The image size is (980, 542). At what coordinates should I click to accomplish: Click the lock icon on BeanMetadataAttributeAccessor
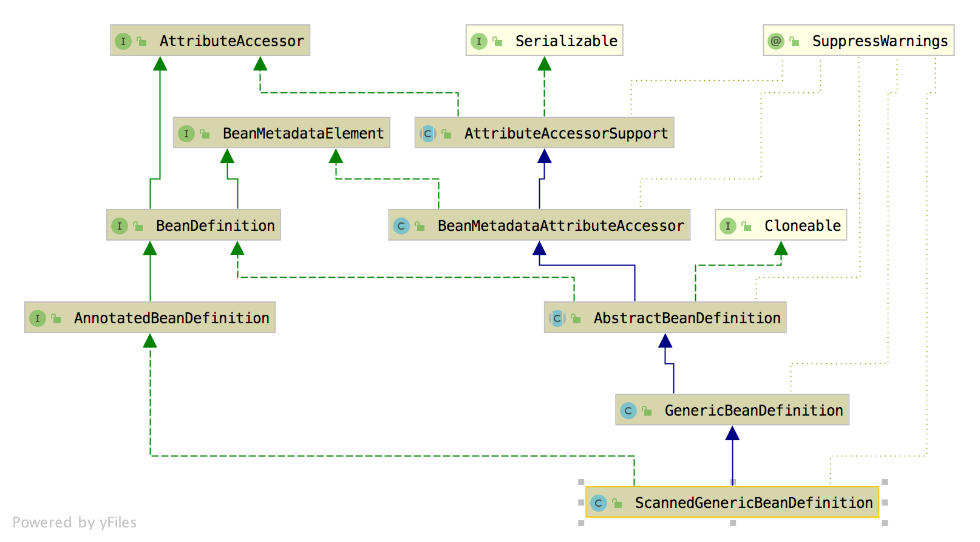(x=420, y=226)
